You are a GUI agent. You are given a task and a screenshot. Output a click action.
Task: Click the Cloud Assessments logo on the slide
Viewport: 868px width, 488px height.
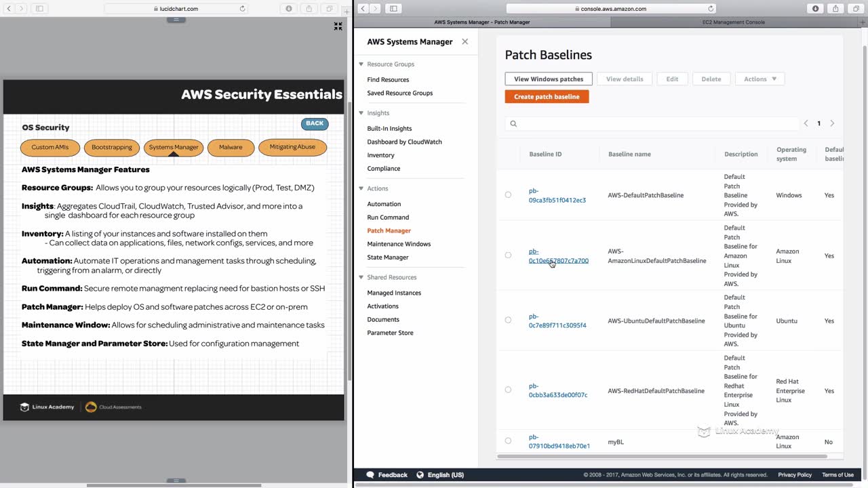coord(113,407)
